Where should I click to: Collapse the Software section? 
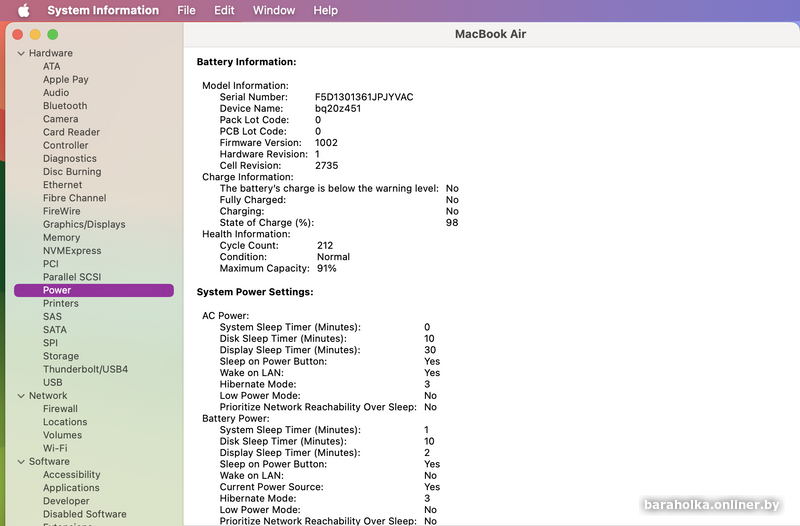[21, 461]
